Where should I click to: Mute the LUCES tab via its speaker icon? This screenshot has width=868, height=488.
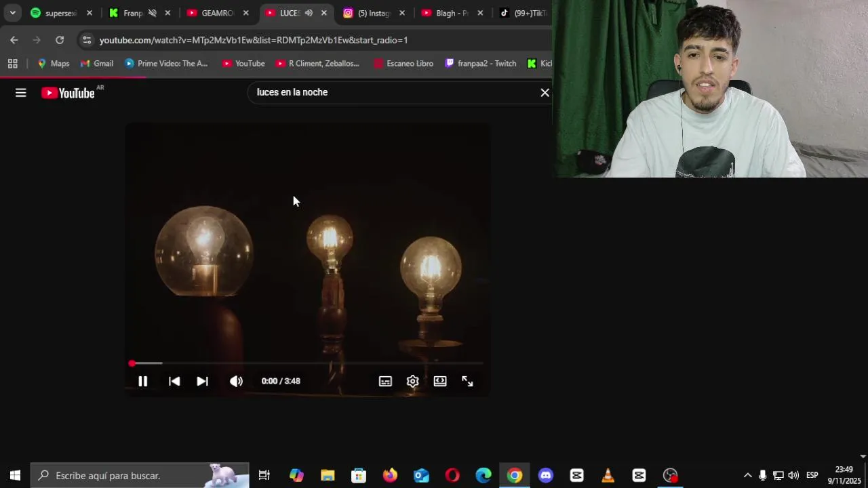click(x=309, y=13)
